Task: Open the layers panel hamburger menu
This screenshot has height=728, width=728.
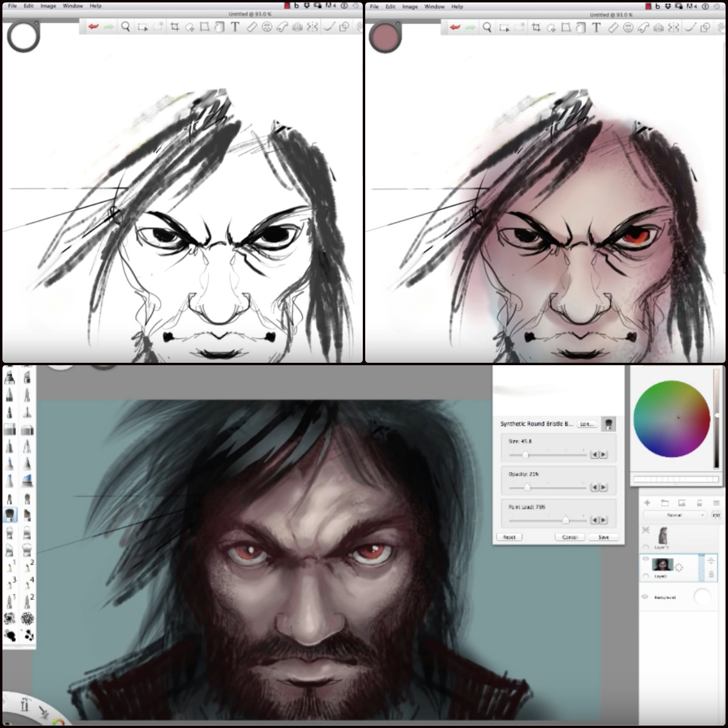Action: [716, 503]
